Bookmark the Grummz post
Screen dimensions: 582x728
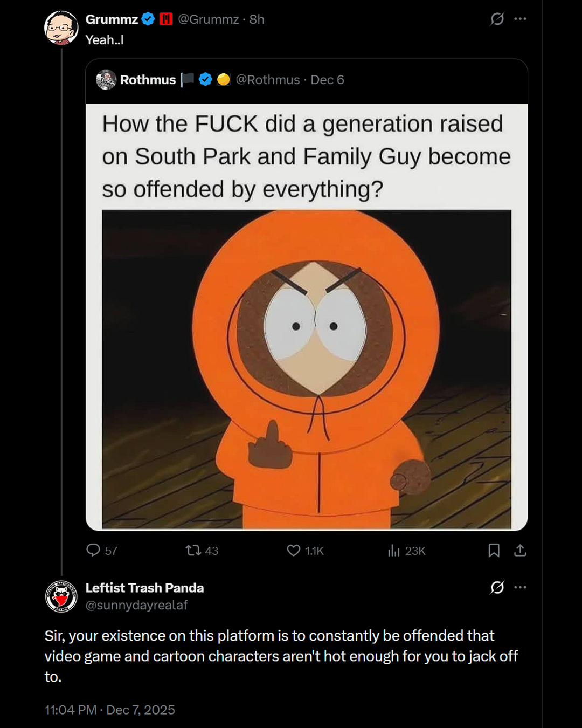pos(494,550)
